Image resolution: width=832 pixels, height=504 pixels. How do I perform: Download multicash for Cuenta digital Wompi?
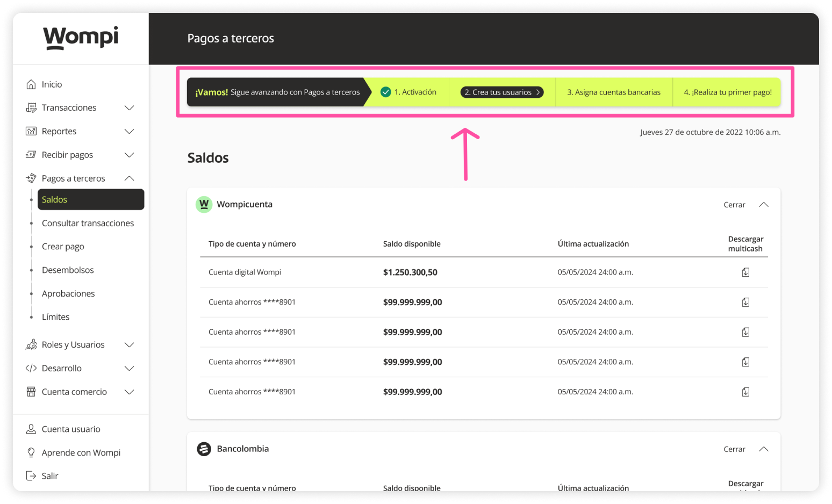click(745, 272)
